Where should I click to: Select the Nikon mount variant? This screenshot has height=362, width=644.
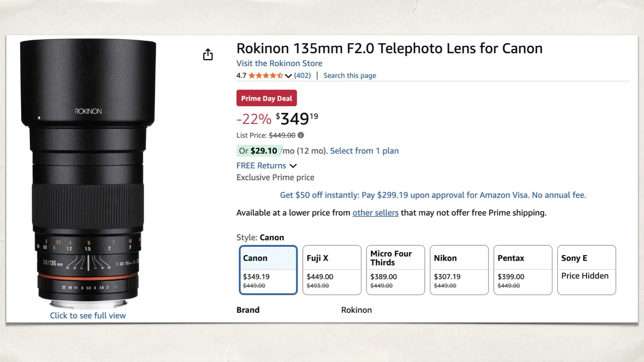pyautogui.click(x=459, y=270)
